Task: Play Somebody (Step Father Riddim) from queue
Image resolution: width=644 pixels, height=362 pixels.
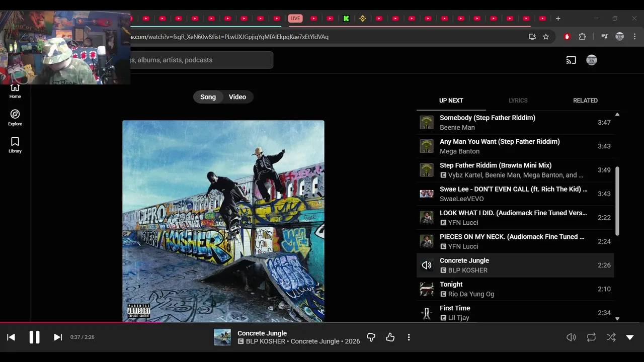Action: 515,123
